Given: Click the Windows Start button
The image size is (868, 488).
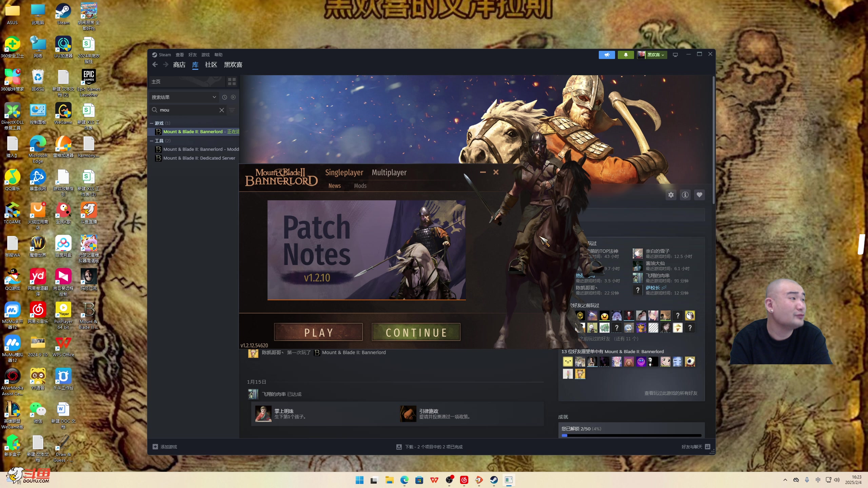Looking at the screenshot, I should pyautogui.click(x=359, y=480).
